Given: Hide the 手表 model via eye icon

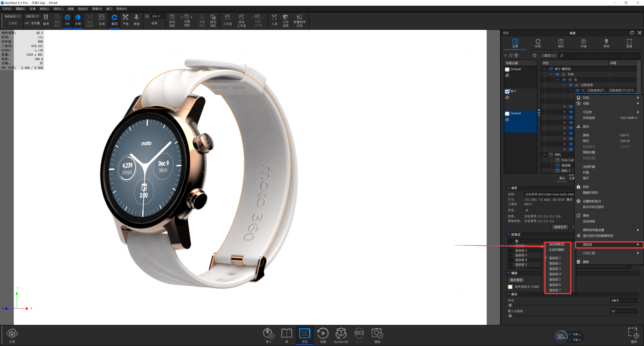Looking at the screenshot, I should [x=557, y=74].
